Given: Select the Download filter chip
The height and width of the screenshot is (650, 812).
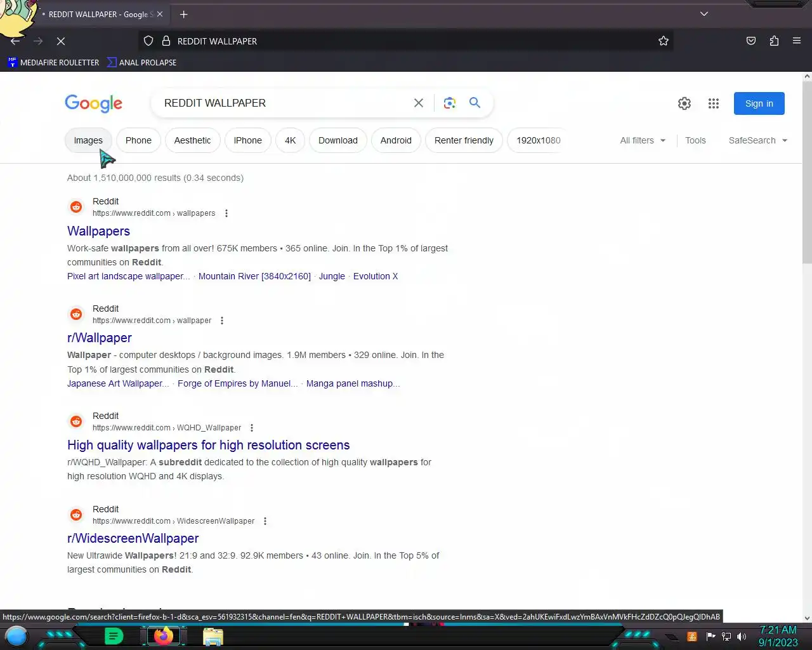Looking at the screenshot, I should pyautogui.click(x=338, y=140).
